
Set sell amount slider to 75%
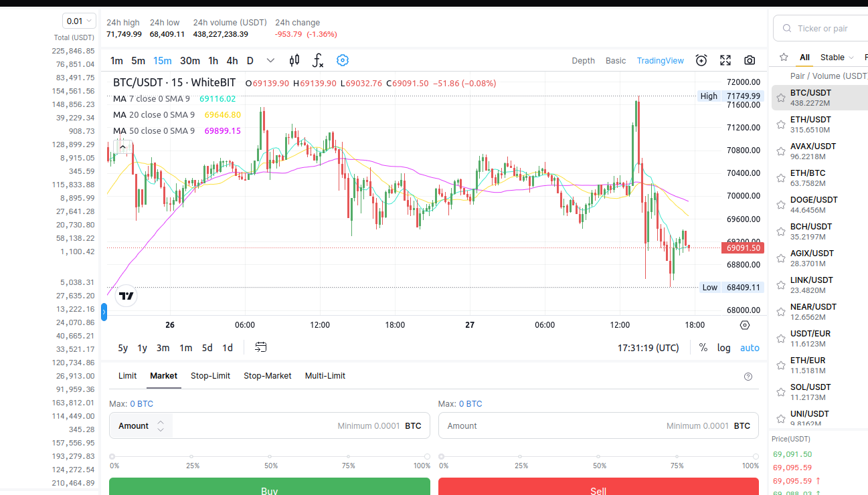click(x=677, y=457)
